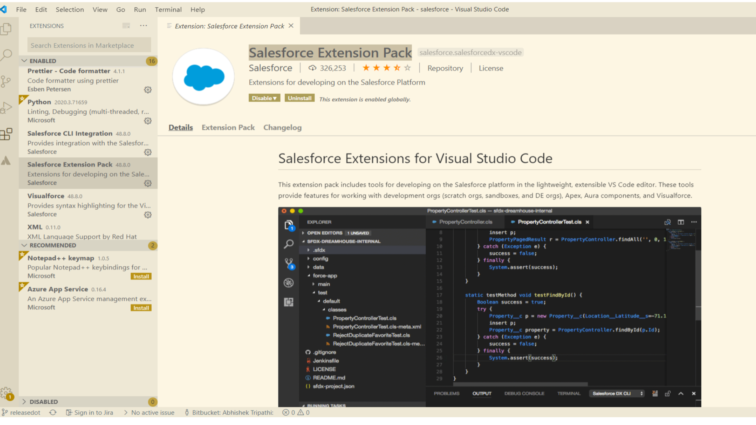The image size is (756, 425).
Task: Open the Extensions view icon
Action: [6, 134]
